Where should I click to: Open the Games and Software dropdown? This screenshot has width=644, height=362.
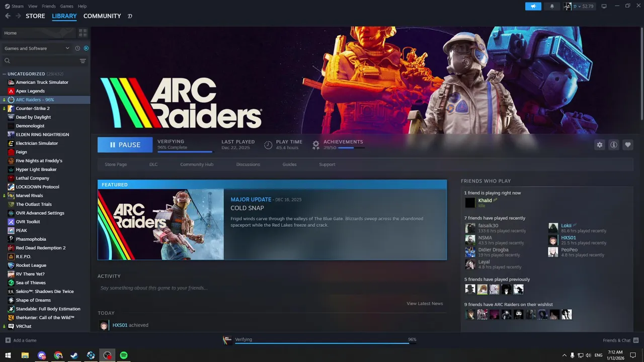[x=36, y=48]
